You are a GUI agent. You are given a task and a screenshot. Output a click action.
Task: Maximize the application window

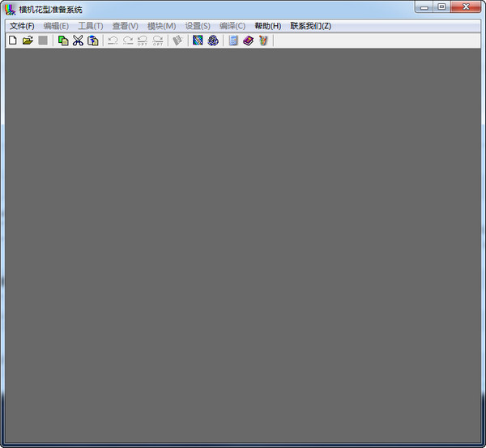coord(441,6)
